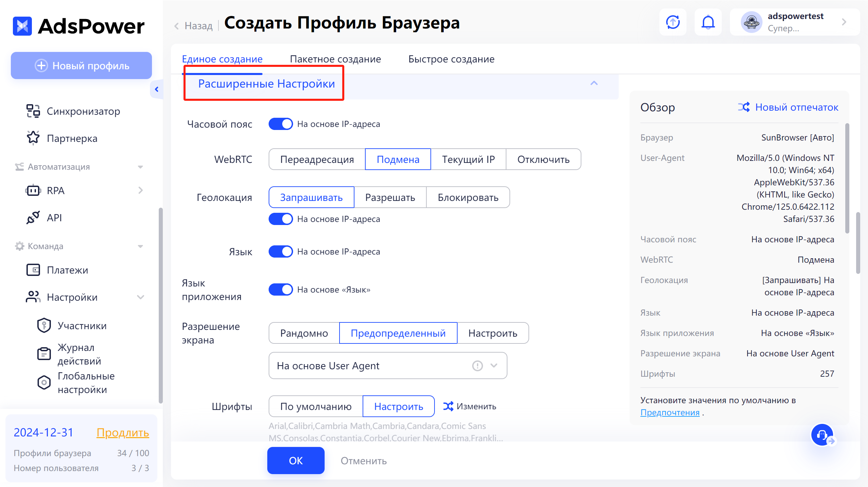Click the Участники shield icon
Image resolution: width=868 pixels, height=487 pixels.
click(x=44, y=325)
